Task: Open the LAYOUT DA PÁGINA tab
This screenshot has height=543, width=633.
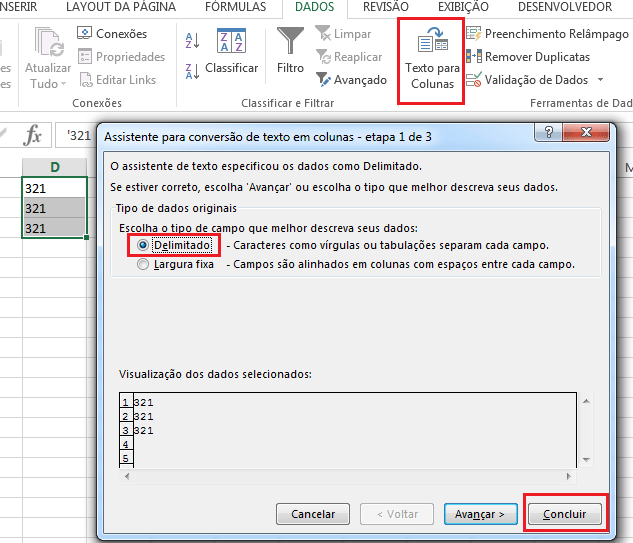Action: point(123,7)
